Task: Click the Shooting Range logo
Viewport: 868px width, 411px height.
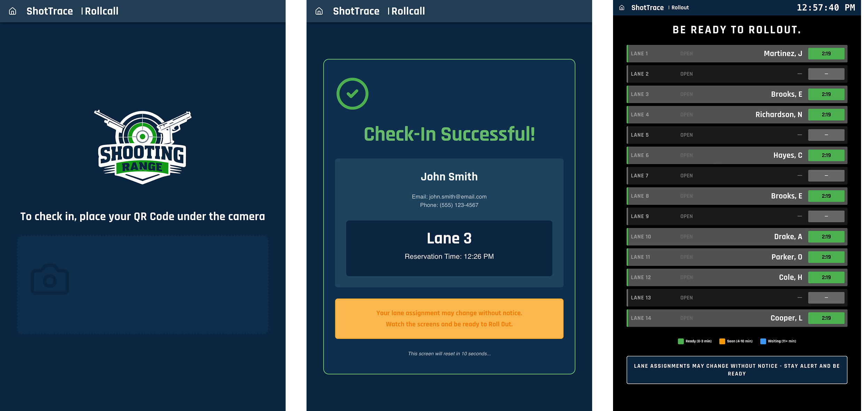Action: tap(142, 147)
